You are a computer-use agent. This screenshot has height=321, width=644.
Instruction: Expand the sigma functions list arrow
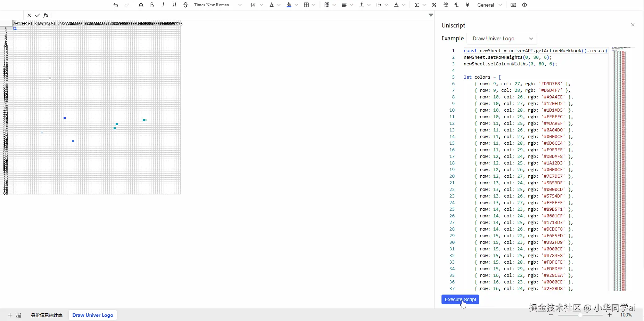[424, 5]
